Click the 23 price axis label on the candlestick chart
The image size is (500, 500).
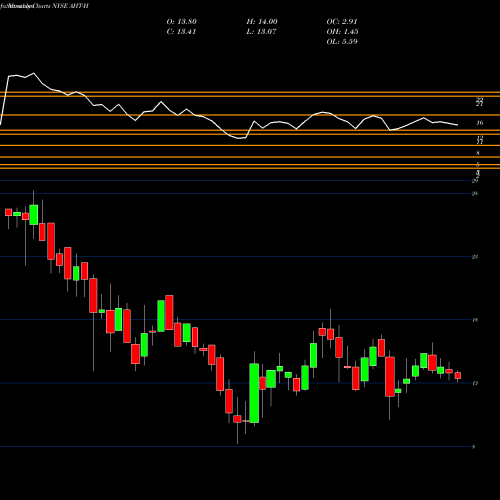tap(475, 257)
